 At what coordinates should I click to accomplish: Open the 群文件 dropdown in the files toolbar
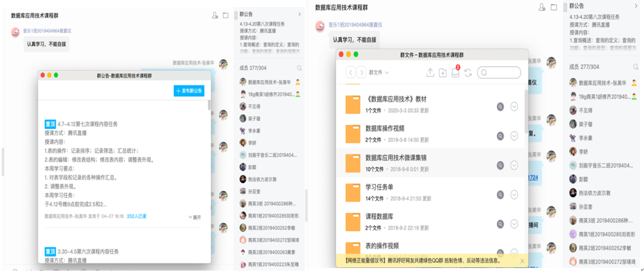coord(379,72)
